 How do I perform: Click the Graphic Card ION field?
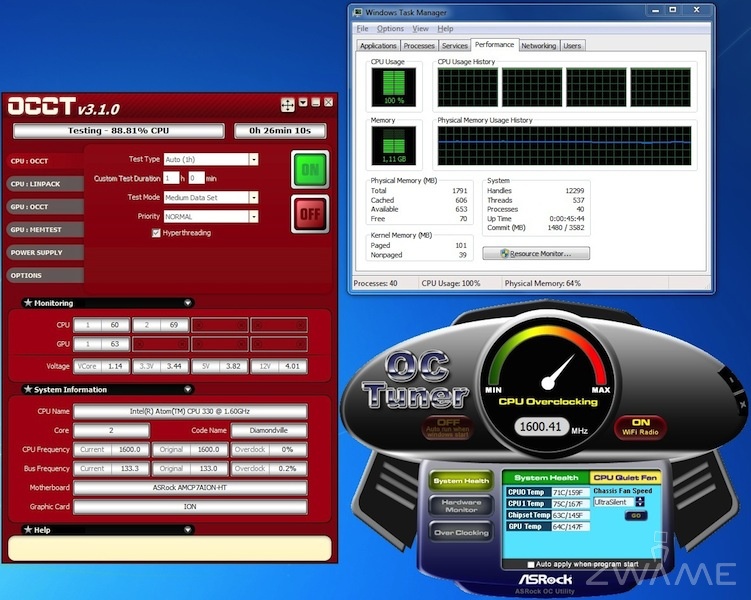[x=190, y=507]
